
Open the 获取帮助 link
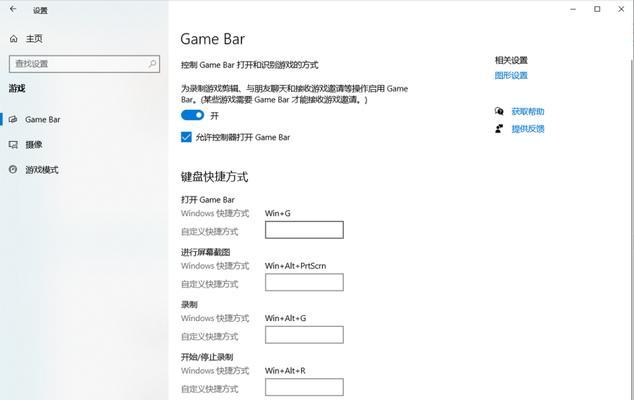pyautogui.click(x=528, y=111)
